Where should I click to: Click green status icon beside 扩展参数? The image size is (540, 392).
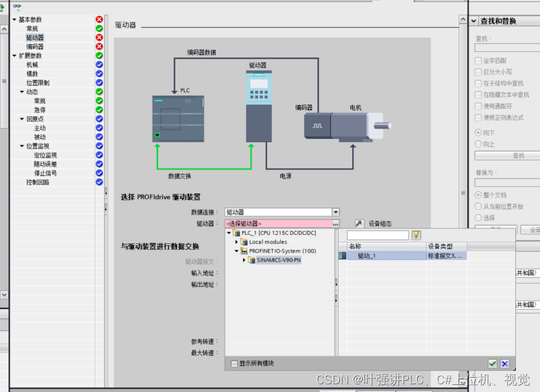pyautogui.click(x=99, y=55)
